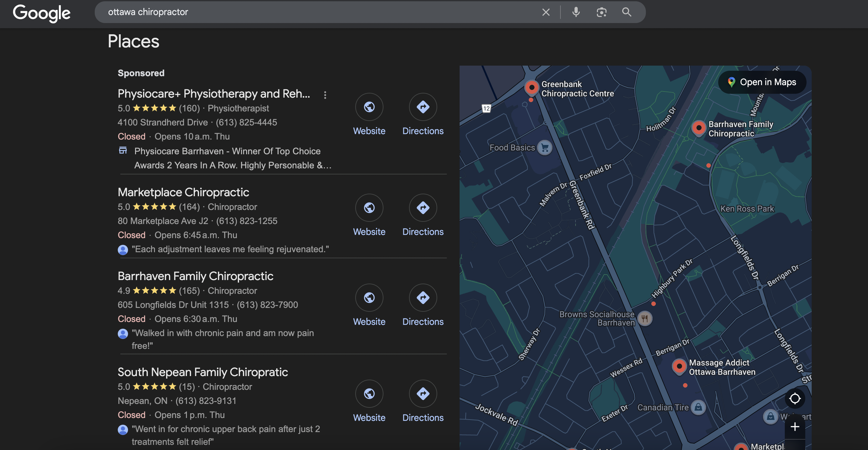The height and width of the screenshot is (450, 868).
Task: Get directions to South Nepean Chiropratic icon
Action: (x=423, y=394)
